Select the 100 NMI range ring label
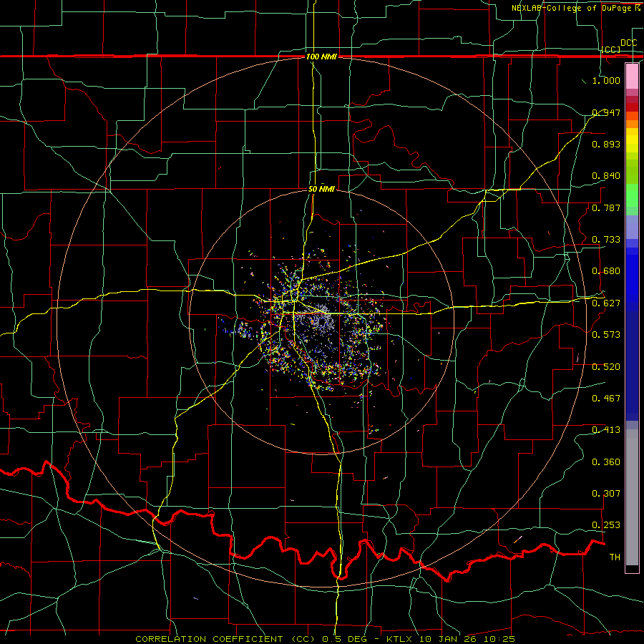Viewport: 644px width, 644px height. tap(321, 57)
